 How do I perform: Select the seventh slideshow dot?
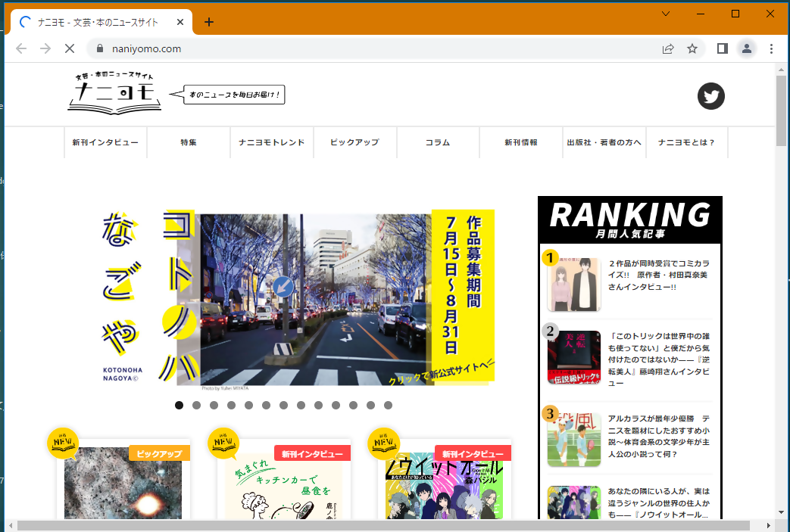click(x=283, y=405)
